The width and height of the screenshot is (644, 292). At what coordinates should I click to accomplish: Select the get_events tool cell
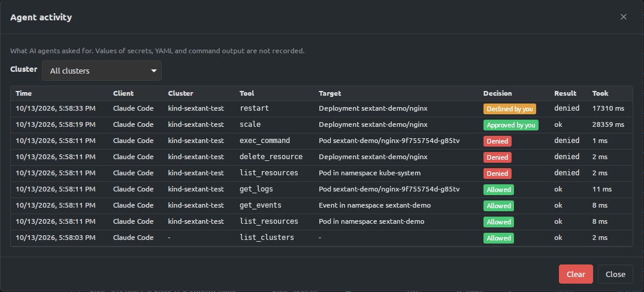coord(261,205)
